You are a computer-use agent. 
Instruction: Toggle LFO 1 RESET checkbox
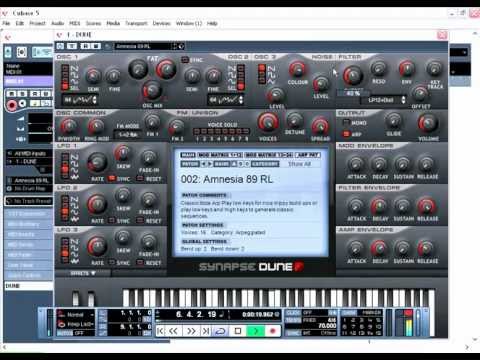(x=140, y=178)
